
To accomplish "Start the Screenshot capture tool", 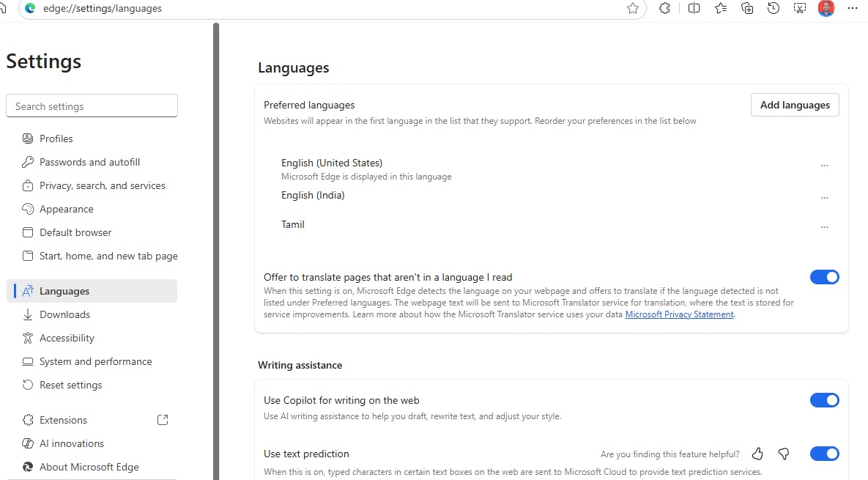I will click(x=800, y=9).
